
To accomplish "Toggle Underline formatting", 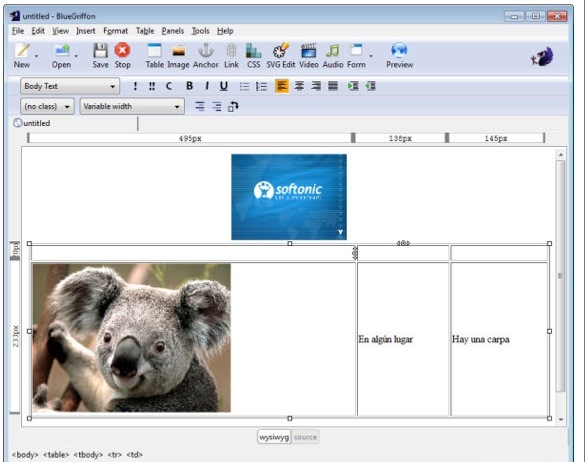I will (223, 86).
